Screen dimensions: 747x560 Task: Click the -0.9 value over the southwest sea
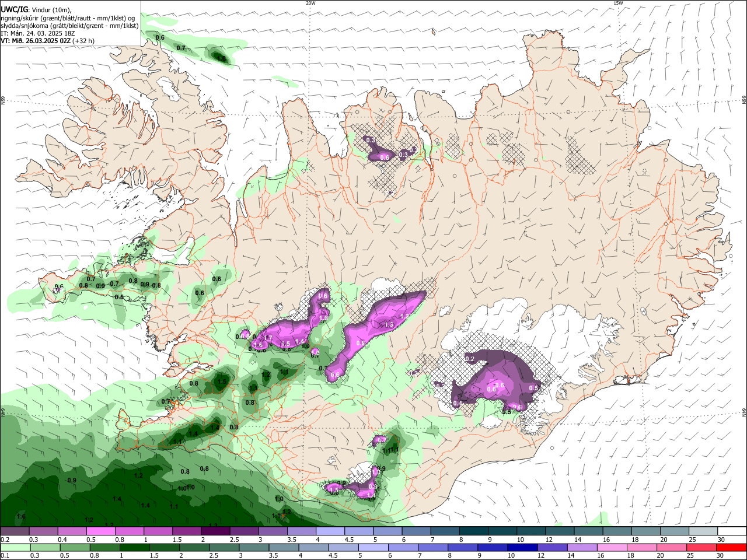point(71,480)
